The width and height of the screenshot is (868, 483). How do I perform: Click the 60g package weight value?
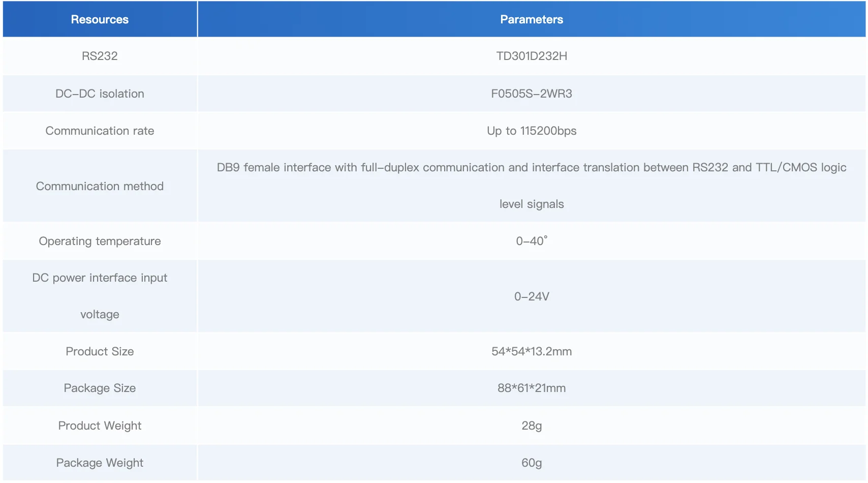pos(532,463)
